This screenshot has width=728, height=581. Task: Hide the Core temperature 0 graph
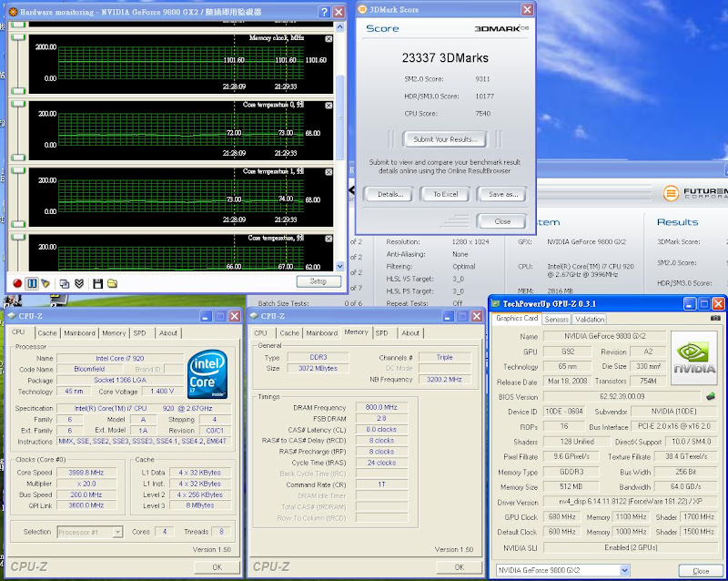tap(329, 106)
